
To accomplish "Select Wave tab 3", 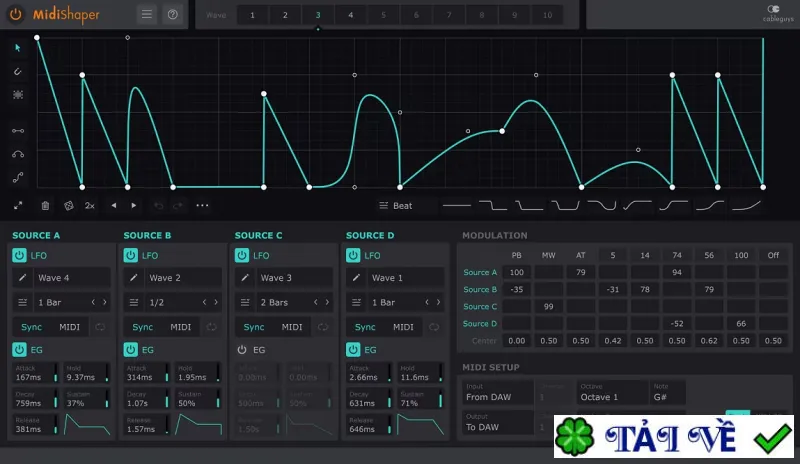I will click(318, 15).
